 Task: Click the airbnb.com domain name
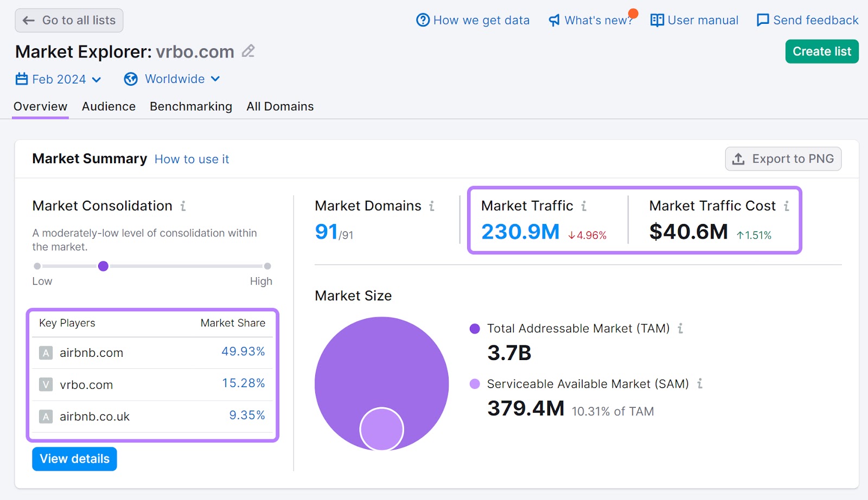click(x=92, y=353)
